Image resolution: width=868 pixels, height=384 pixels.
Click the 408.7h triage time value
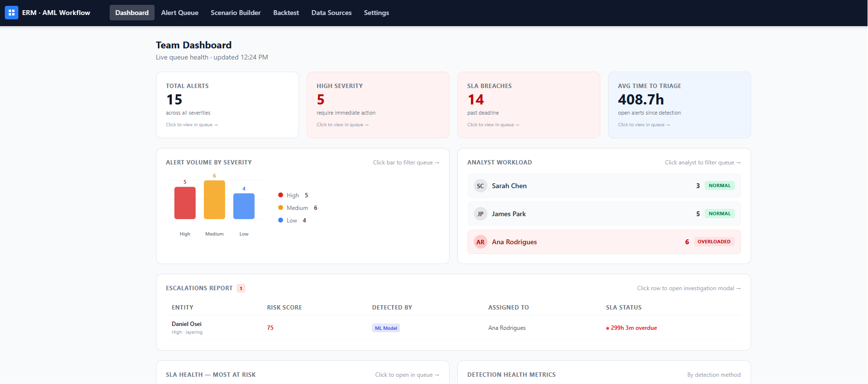pyautogui.click(x=640, y=100)
